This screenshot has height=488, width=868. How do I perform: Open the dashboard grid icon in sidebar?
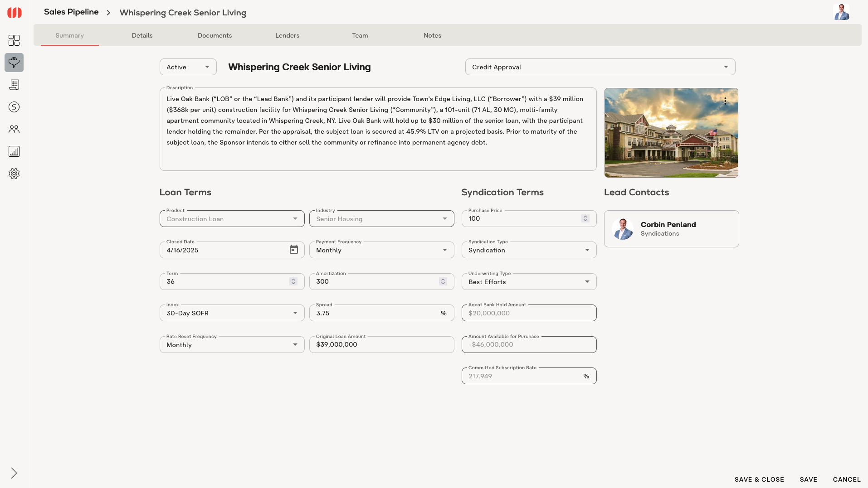[x=14, y=40]
